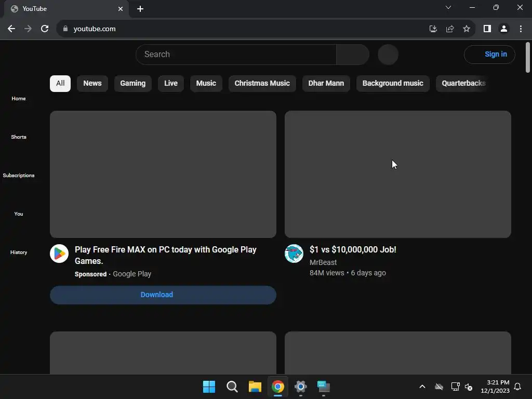This screenshot has height=399, width=532.
Task: Select the Gaming filter chip
Action: [x=132, y=84]
